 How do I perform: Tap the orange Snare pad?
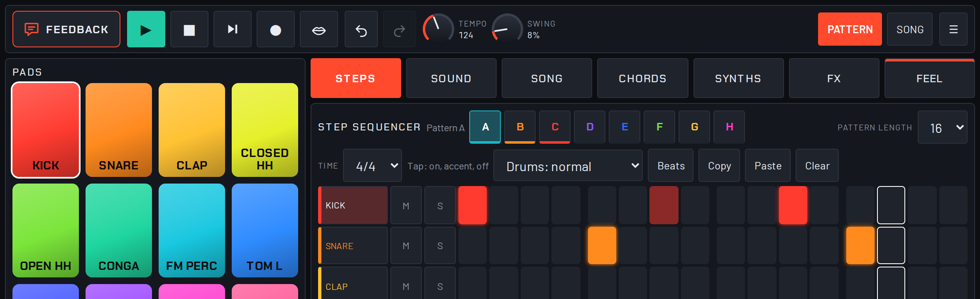(x=119, y=130)
